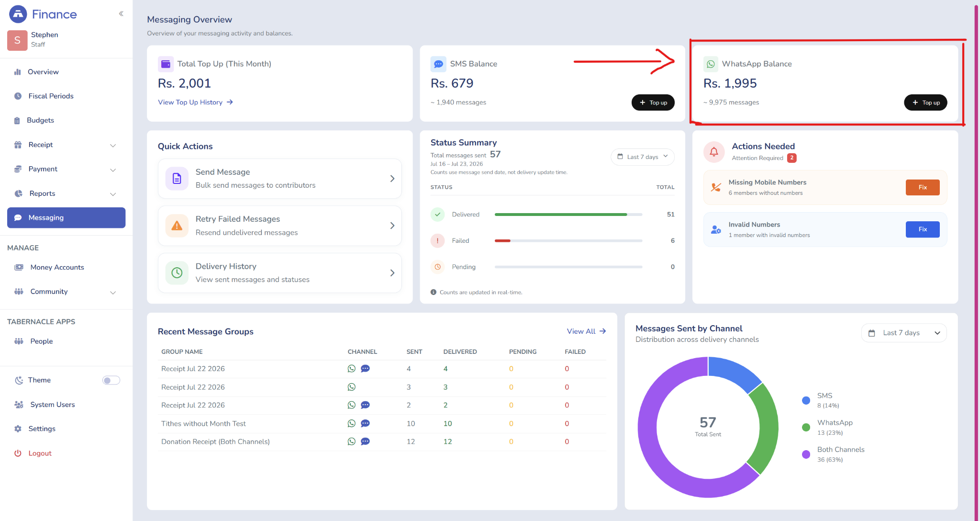Open Messages Sent by Channel period dropdown

click(904, 333)
